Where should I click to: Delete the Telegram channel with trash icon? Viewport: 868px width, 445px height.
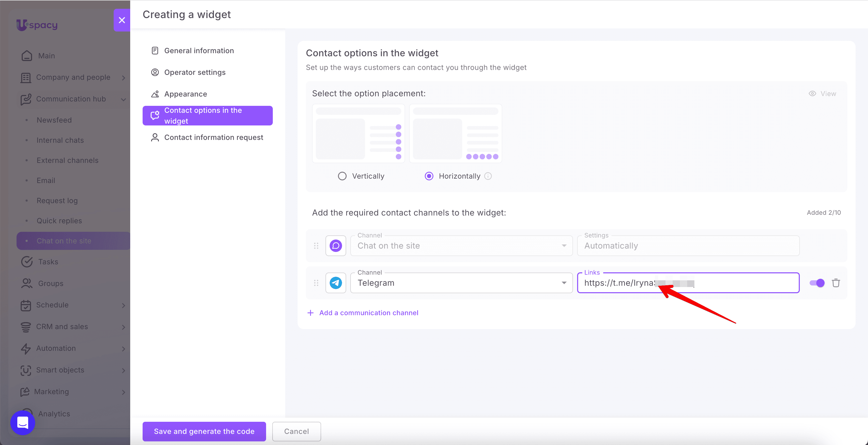[x=836, y=283]
